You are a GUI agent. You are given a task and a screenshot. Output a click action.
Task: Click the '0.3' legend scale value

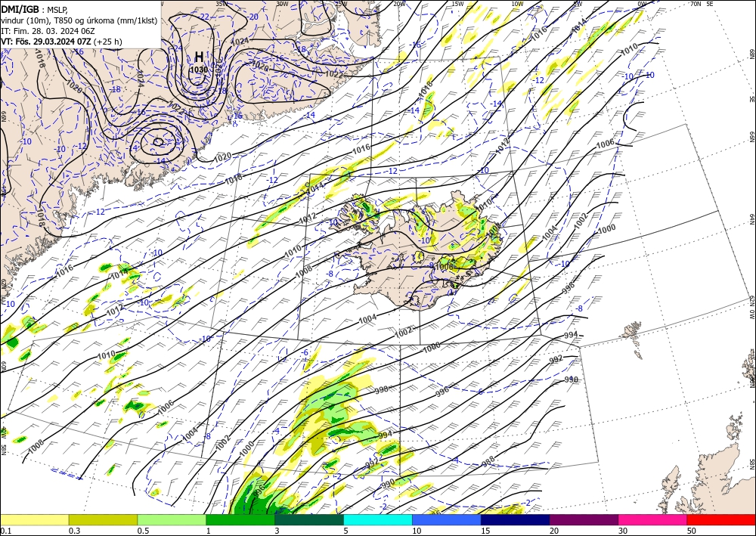(74, 531)
